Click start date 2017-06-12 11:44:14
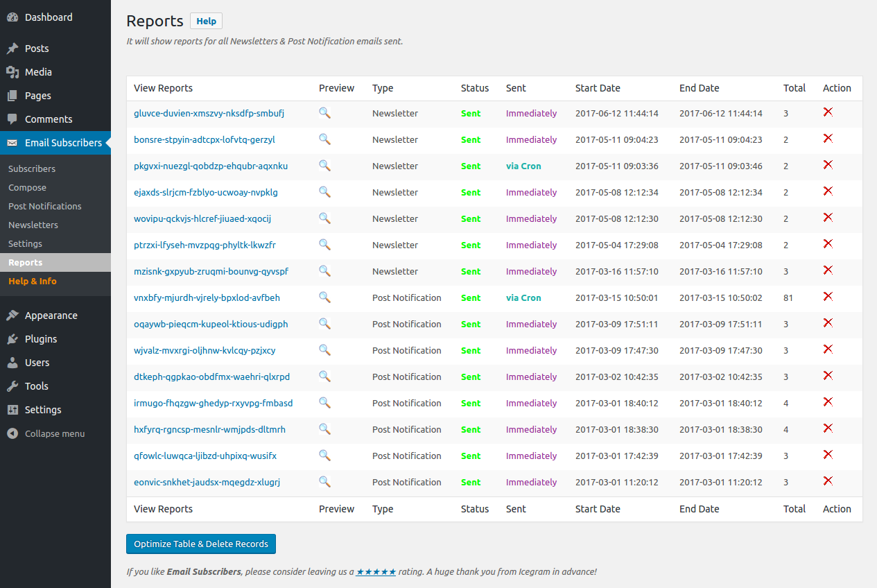Screen dimensions: 877x588 coord(617,113)
